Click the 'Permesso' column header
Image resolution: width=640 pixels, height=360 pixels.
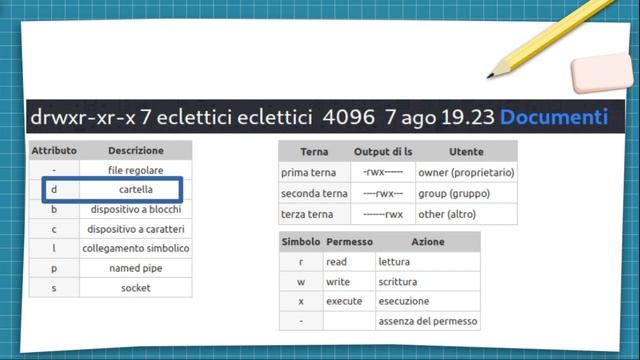349,242
